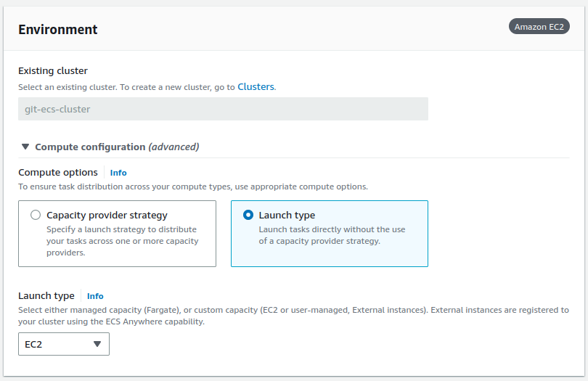Screen dimensions: 588x381
Task: Click the Compute configuration (advanced) heading text
Action: pyautogui.click(x=117, y=147)
